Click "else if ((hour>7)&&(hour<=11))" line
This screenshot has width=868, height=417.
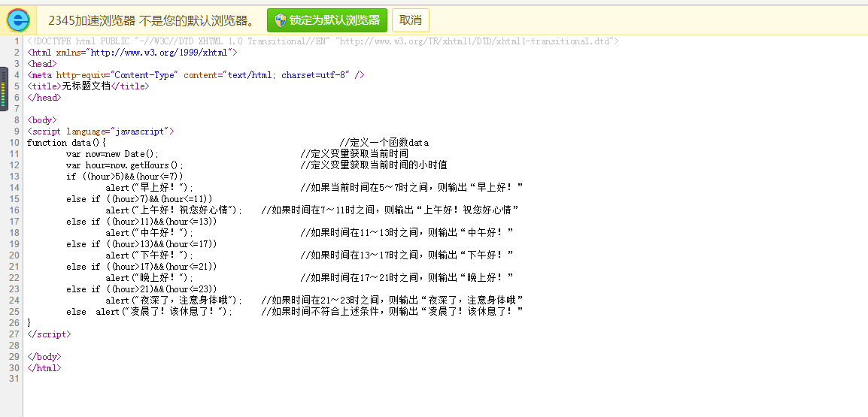(x=139, y=198)
